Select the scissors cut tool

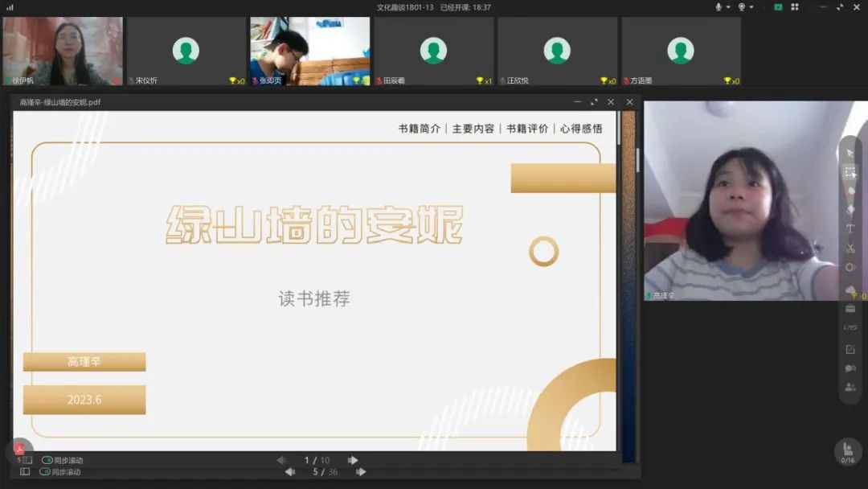pyautogui.click(x=850, y=248)
